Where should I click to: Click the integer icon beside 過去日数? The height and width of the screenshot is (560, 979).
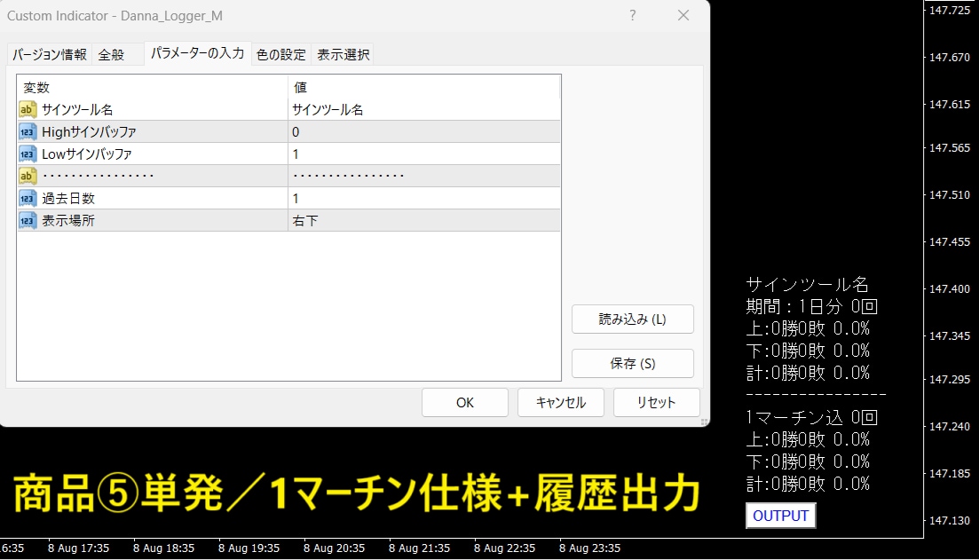pos(28,199)
